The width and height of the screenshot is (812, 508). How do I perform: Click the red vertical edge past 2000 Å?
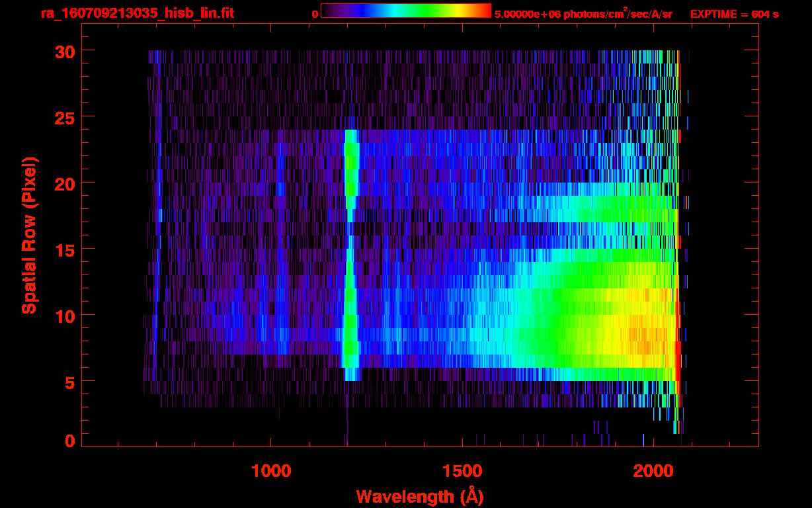pyautogui.click(x=678, y=351)
